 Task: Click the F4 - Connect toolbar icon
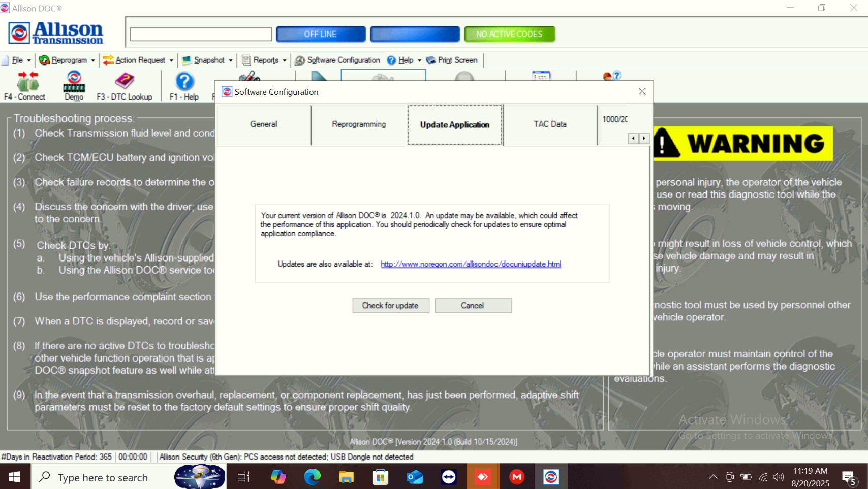click(x=24, y=86)
